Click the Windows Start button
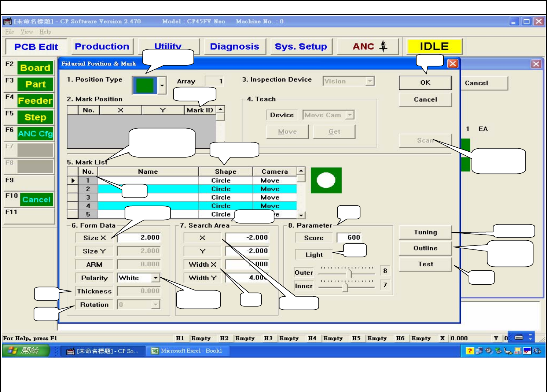 click(26, 351)
